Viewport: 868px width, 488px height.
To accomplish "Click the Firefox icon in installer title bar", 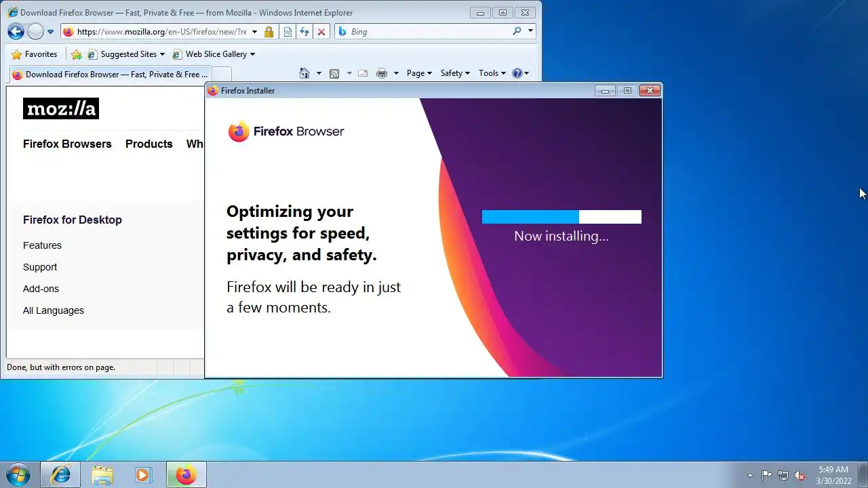I will click(213, 90).
